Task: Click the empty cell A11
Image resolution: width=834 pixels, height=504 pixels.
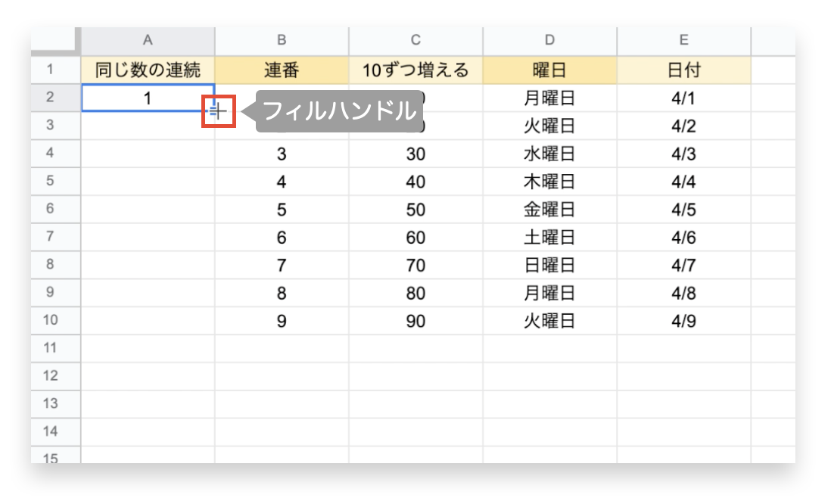Action: click(x=148, y=348)
